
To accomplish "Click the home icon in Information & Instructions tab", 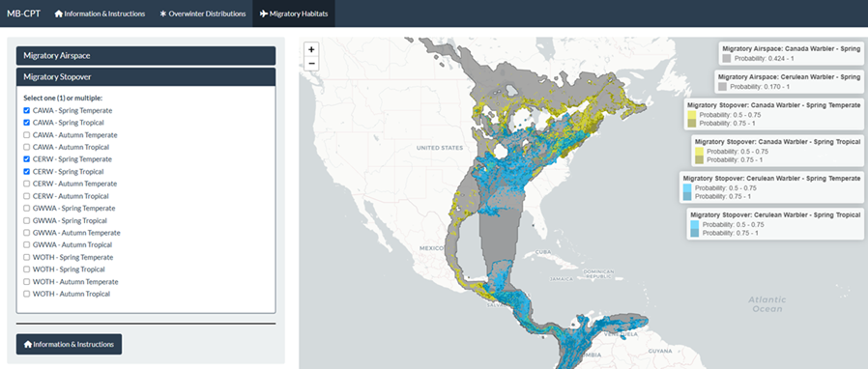I will [58, 14].
